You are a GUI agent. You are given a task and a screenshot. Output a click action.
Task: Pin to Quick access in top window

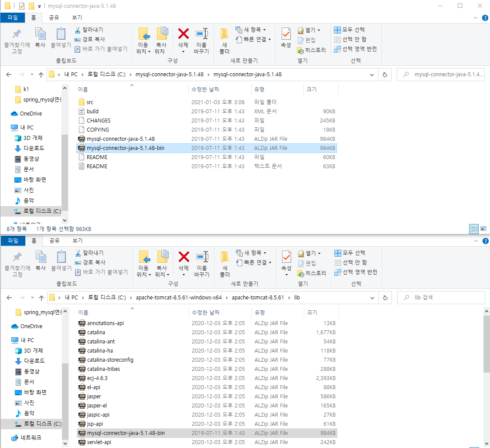(17, 41)
